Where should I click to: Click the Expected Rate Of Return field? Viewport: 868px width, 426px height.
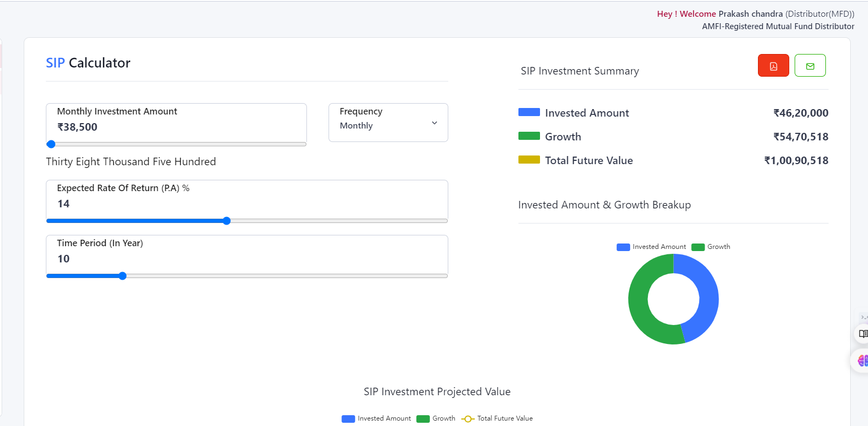point(247,204)
